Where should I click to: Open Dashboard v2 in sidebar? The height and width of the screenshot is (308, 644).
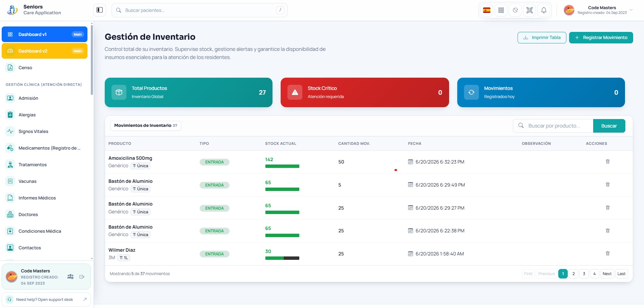(x=44, y=51)
